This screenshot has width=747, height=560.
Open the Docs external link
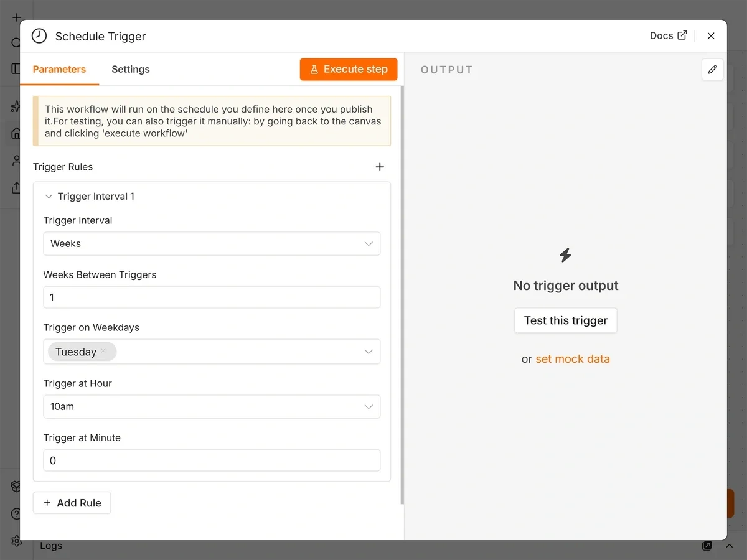669,35
